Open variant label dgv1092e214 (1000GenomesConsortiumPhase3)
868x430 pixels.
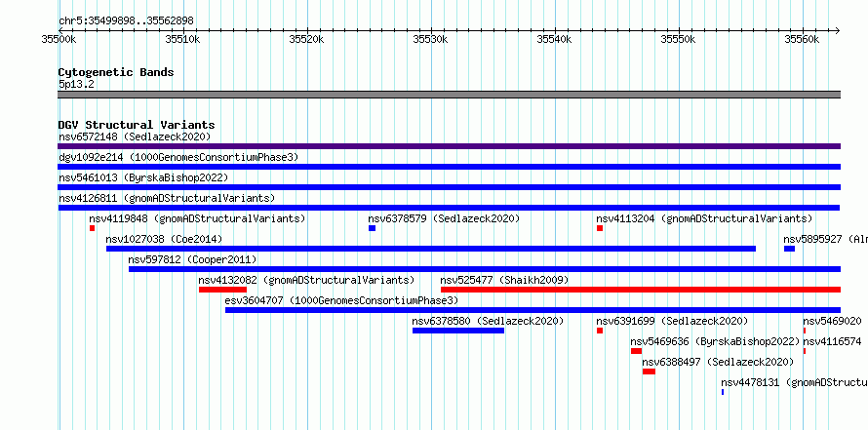point(178,157)
